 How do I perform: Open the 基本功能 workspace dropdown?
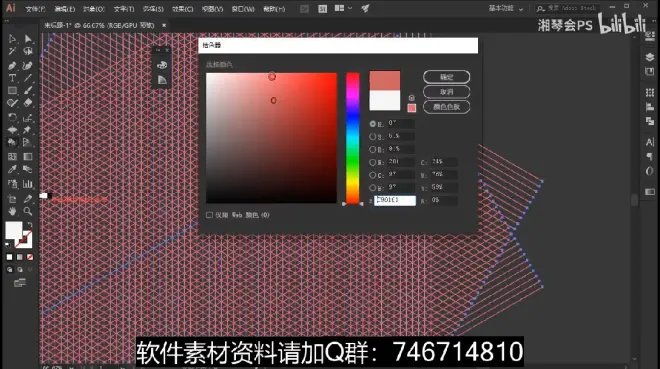coord(506,8)
